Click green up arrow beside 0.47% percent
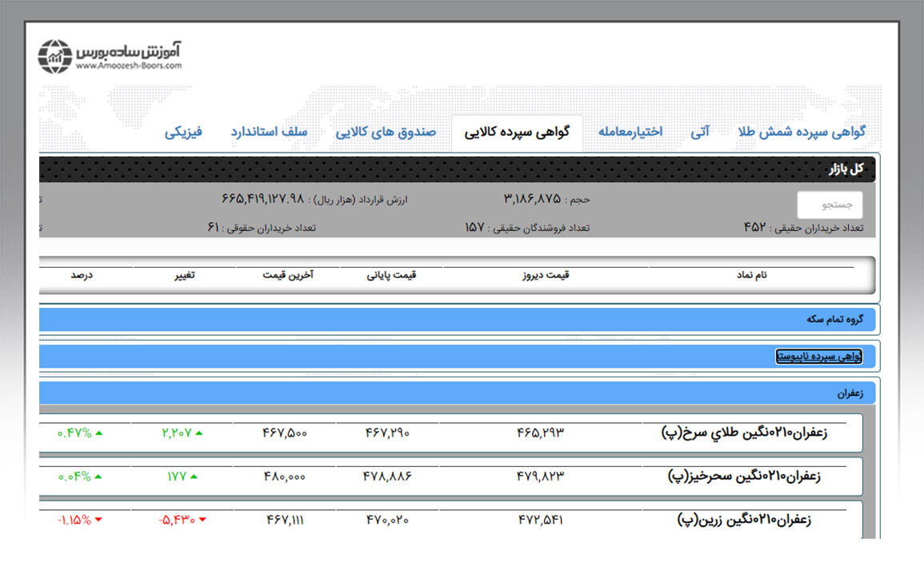 [99, 433]
